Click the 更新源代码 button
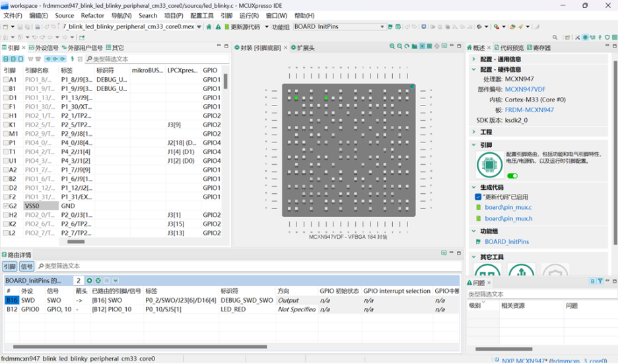 (242, 27)
